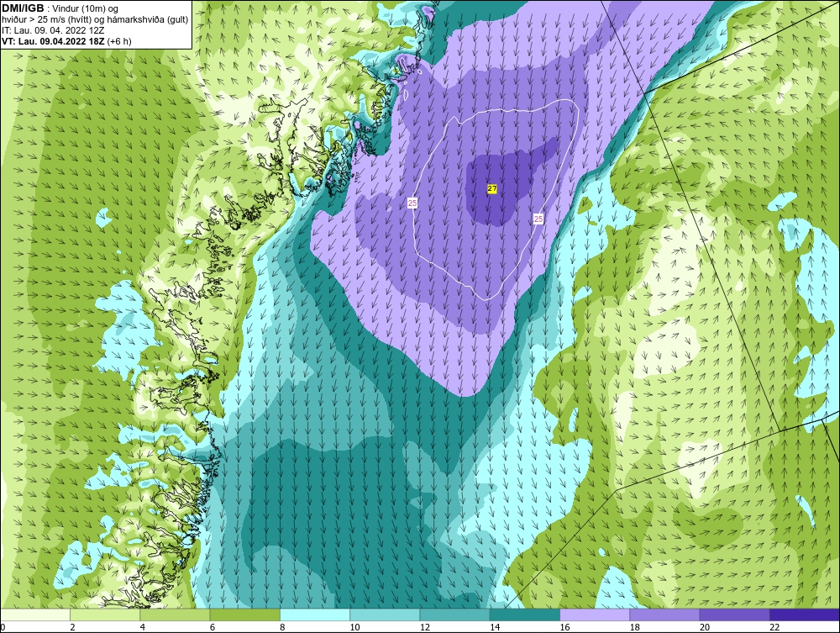Image resolution: width=840 pixels, height=633 pixels.
Task: Click the right 25 contour label
Action: tap(538, 219)
